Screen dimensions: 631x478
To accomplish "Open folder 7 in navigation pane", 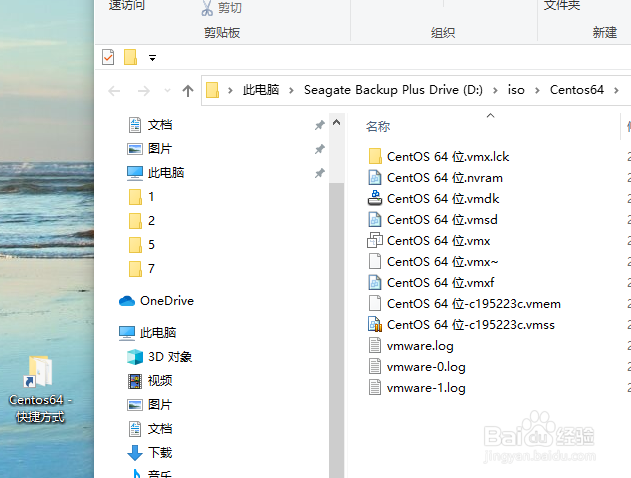I will pos(142,269).
